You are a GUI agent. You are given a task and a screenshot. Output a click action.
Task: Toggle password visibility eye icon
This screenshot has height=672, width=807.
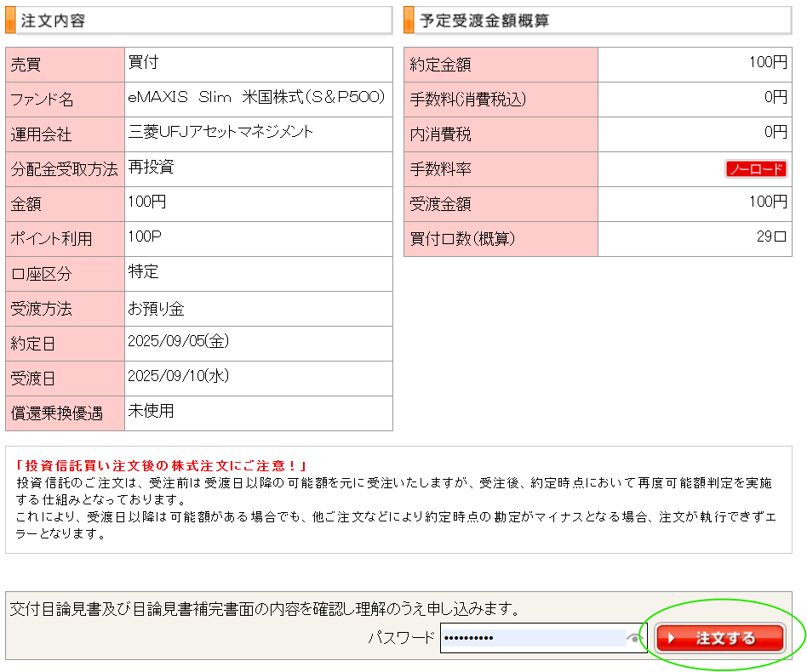point(634,639)
